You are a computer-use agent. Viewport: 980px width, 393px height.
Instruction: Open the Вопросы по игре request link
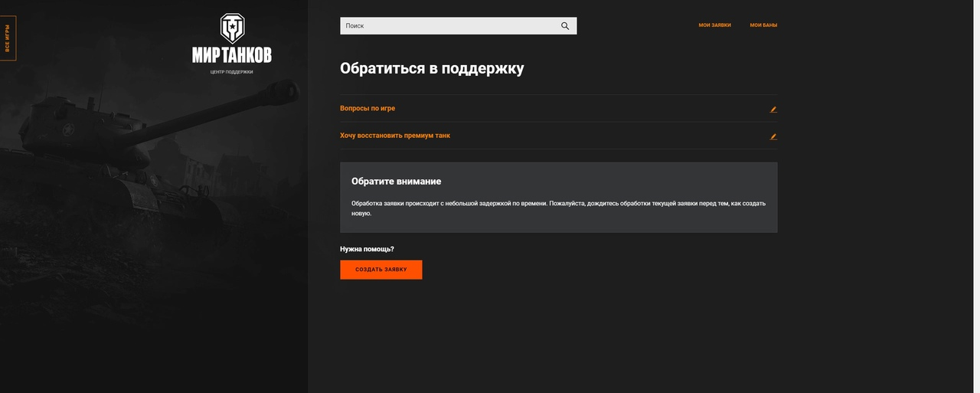(x=367, y=109)
